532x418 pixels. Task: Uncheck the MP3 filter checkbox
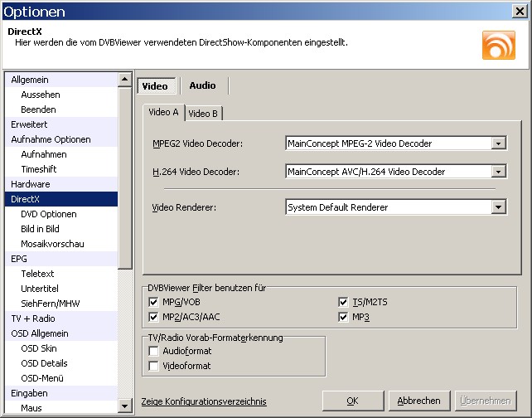343,317
